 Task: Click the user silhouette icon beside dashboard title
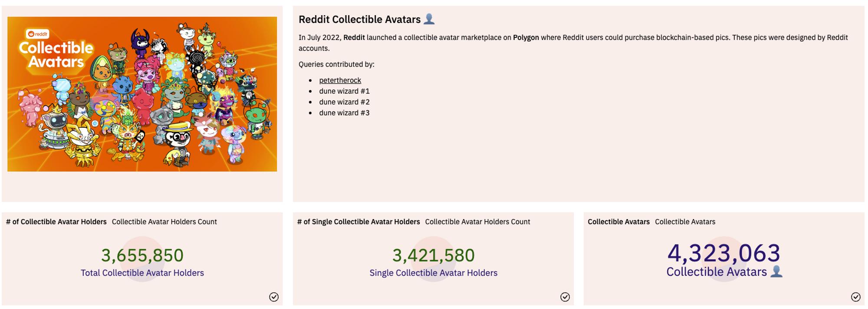click(x=430, y=19)
